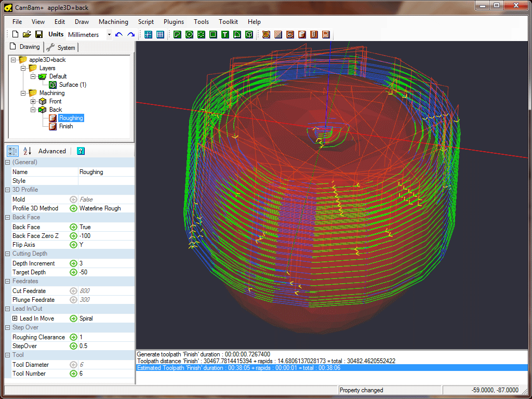This screenshot has height=399, width=532.
Task: Click the New file icon
Action: pos(16,35)
